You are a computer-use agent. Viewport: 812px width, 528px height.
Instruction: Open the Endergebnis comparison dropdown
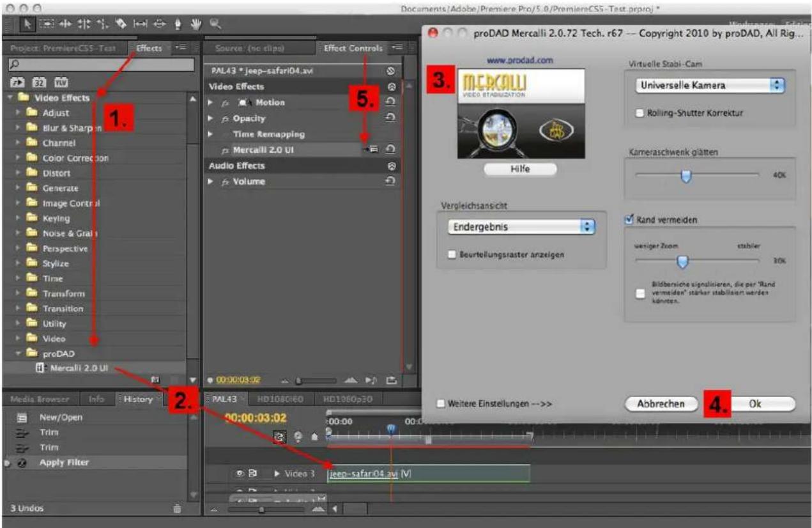pos(521,227)
